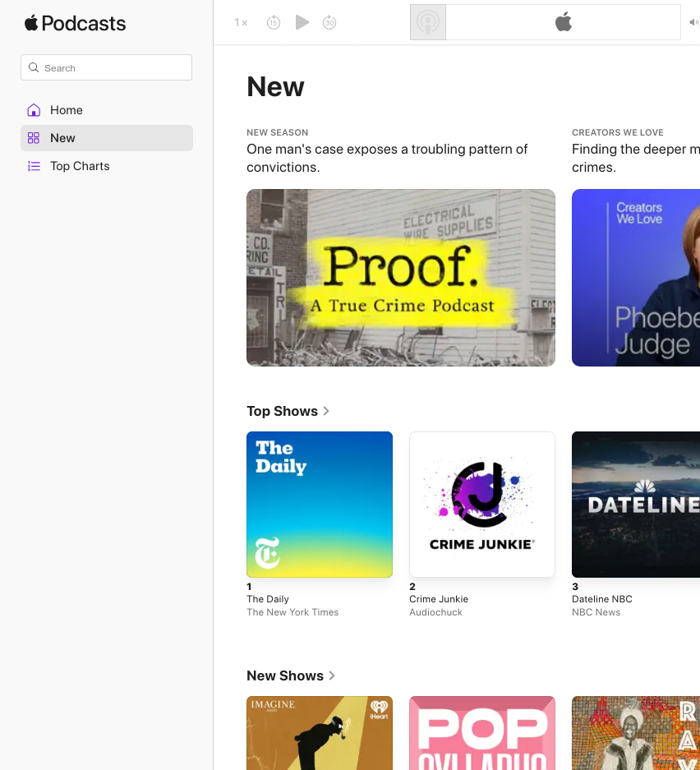Open the Creators We Love Phoebe Judge banner
Screen dimensions: 700x770
pyautogui.click(x=636, y=278)
